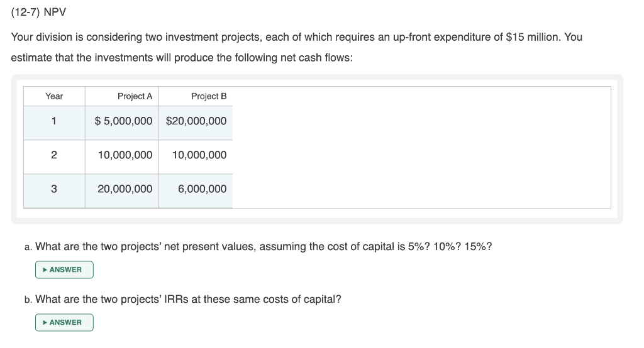Viewport: 644px width, 348px height.
Task: Click the (12-7) NPV heading
Action: pyautogui.click(x=38, y=13)
